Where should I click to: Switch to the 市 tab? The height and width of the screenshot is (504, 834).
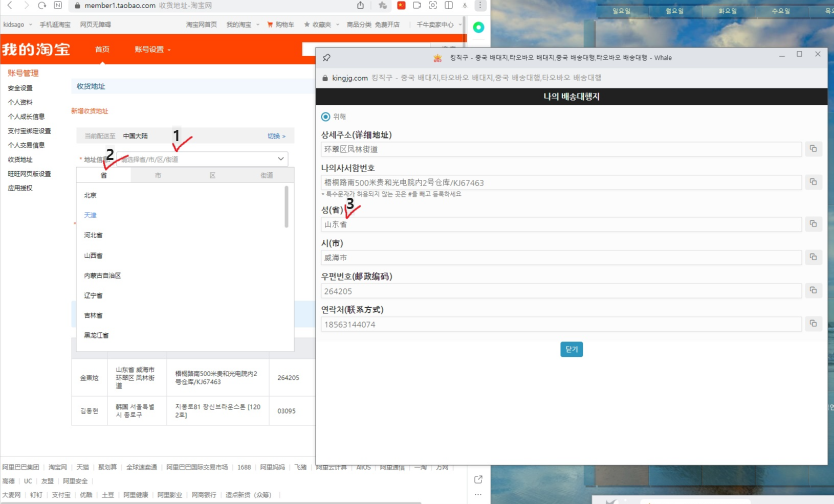pyautogui.click(x=158, y=175)
